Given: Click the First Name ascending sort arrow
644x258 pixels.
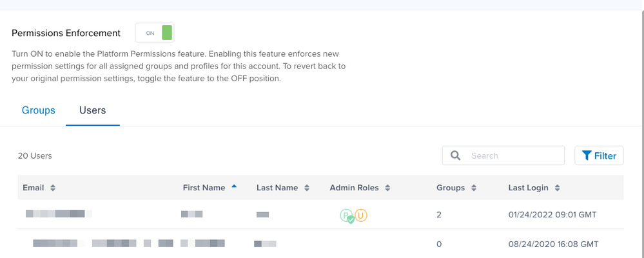Looking at the screenshot, I should pos(234,186).
